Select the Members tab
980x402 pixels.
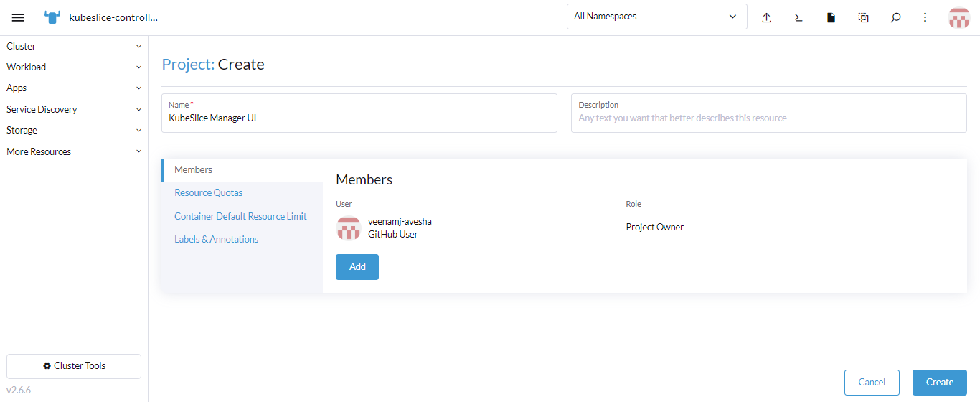point(242,169)
